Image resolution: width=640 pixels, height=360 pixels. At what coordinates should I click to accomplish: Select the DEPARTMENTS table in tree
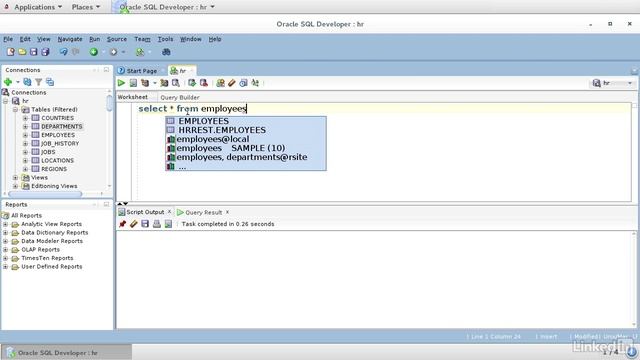(62, 127)
